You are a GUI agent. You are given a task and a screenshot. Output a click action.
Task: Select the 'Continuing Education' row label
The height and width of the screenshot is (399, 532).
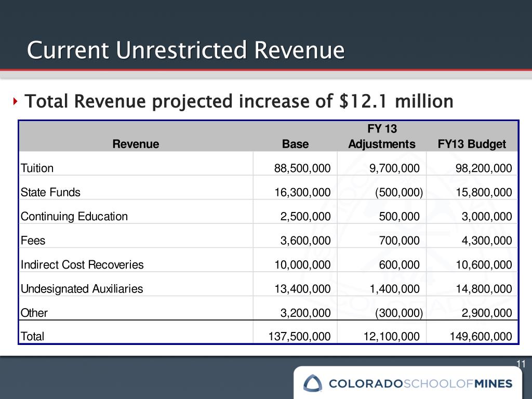coord(74,217)
